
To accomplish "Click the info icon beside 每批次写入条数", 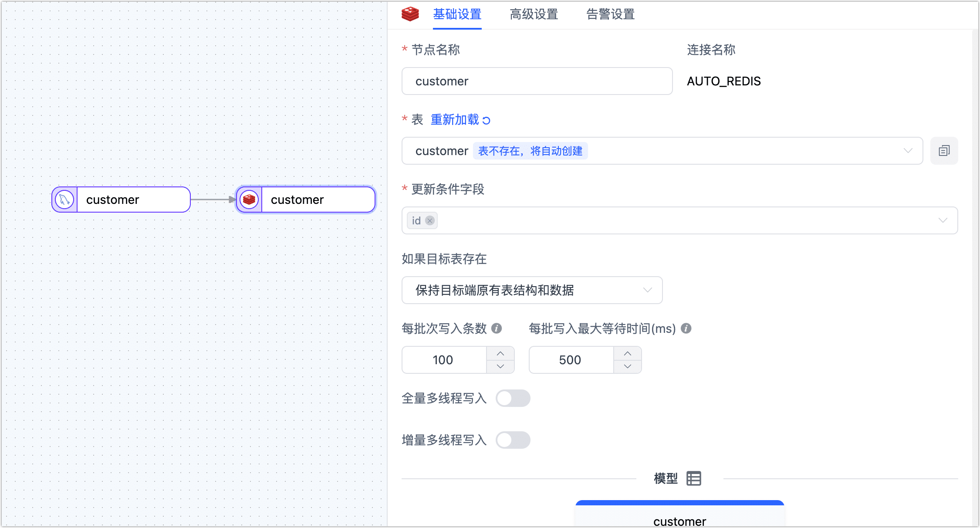I will pyautogui.click(x=497, y=328).
